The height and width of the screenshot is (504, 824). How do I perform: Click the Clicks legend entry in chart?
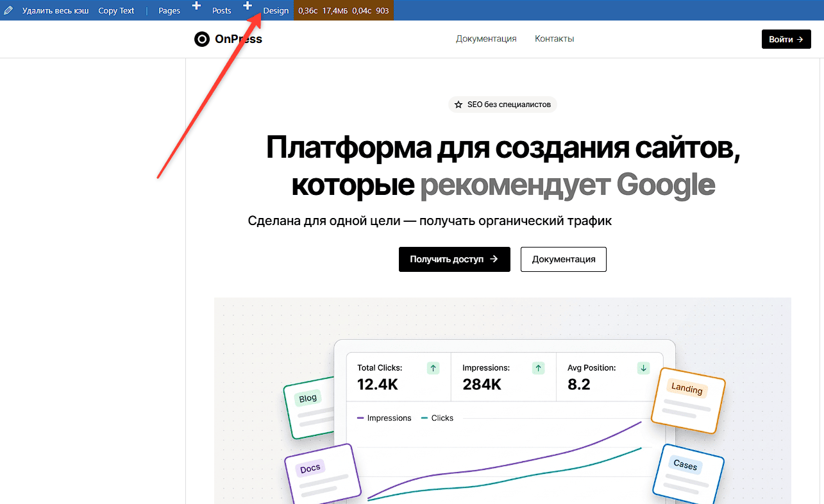tap(437, 418)
